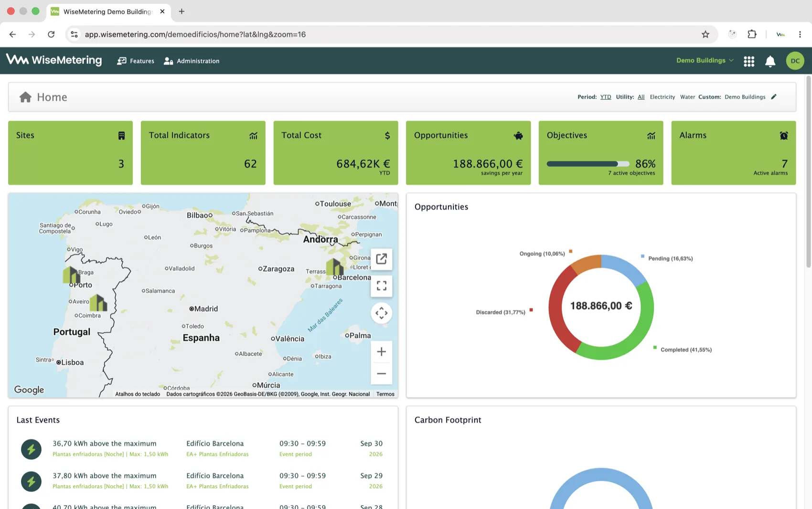Zoom out on the map
The width and height of the screenshot is (812, 509).
[381, 373]
